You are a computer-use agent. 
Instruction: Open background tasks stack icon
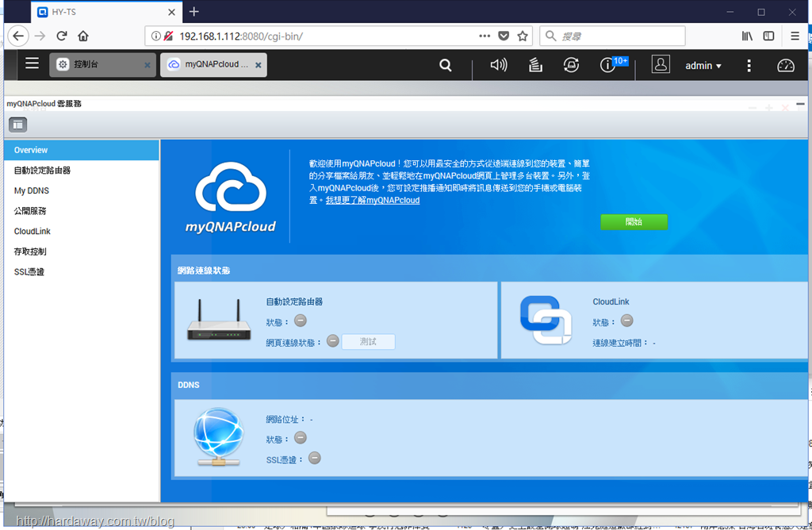[x=535, y=65]
